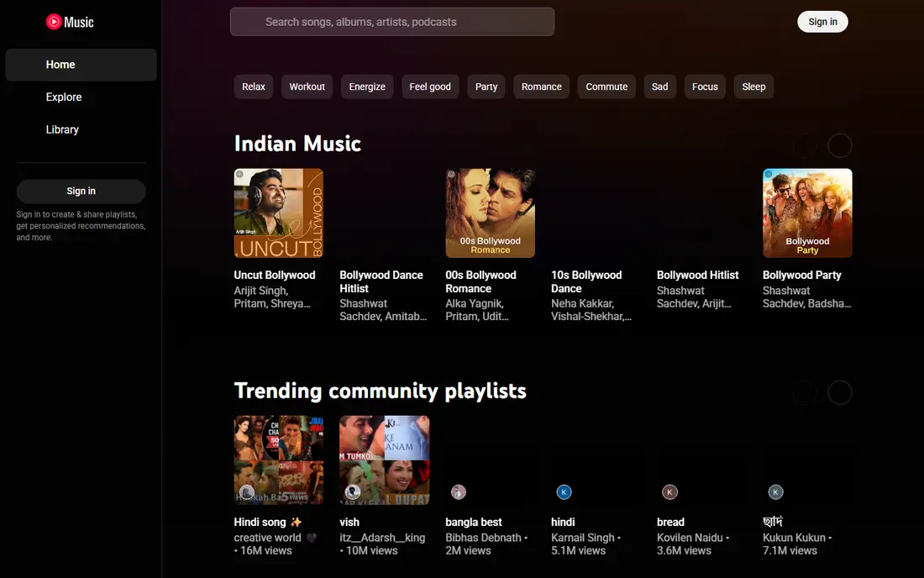Select the Workout mood chip
The height and width of the screenshot is (578, 924).
(307, 87)
